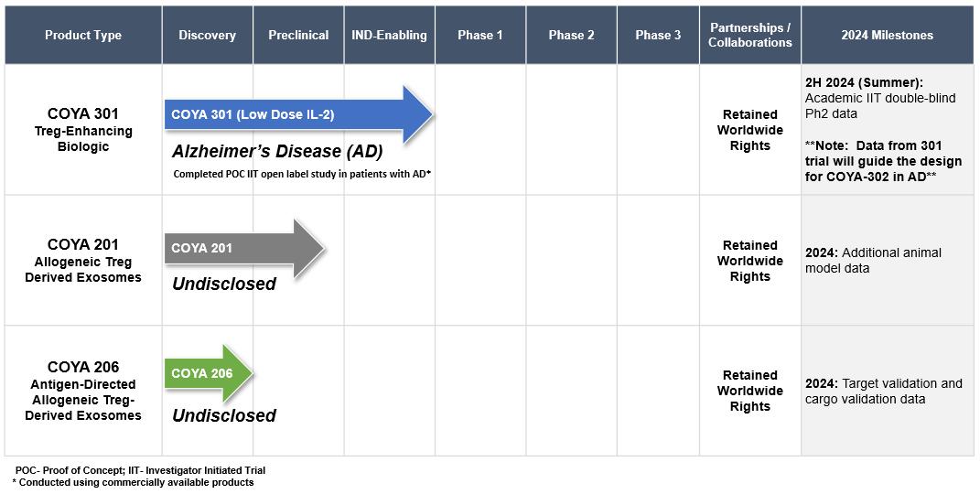980x494 pixels.
Task: Click the Phase 2 header
Action: point(571,35)
